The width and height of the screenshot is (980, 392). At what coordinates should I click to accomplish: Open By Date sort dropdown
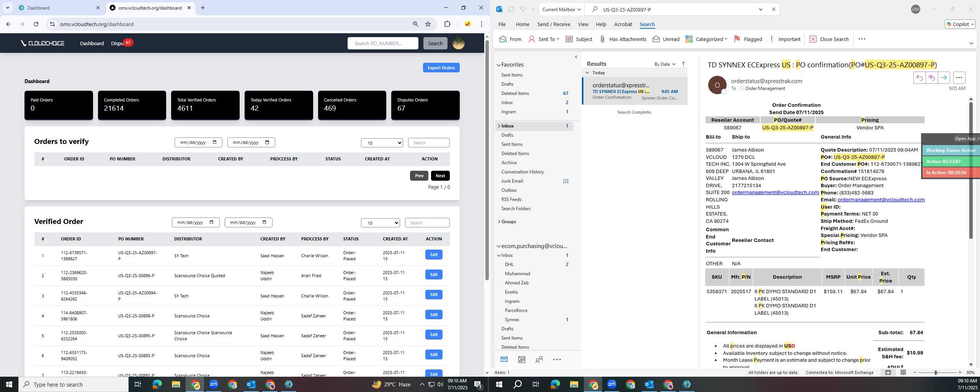pos(665,64)
